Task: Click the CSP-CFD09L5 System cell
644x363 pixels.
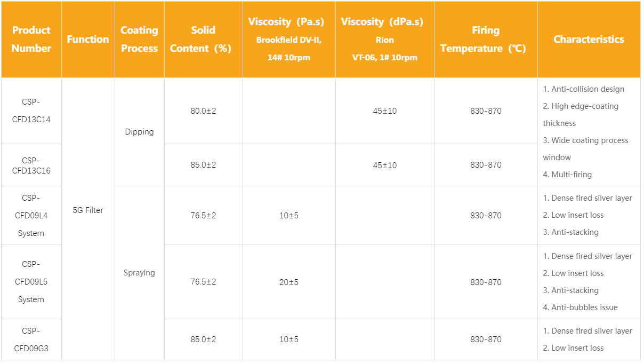Action: click(x=31, y=282)
